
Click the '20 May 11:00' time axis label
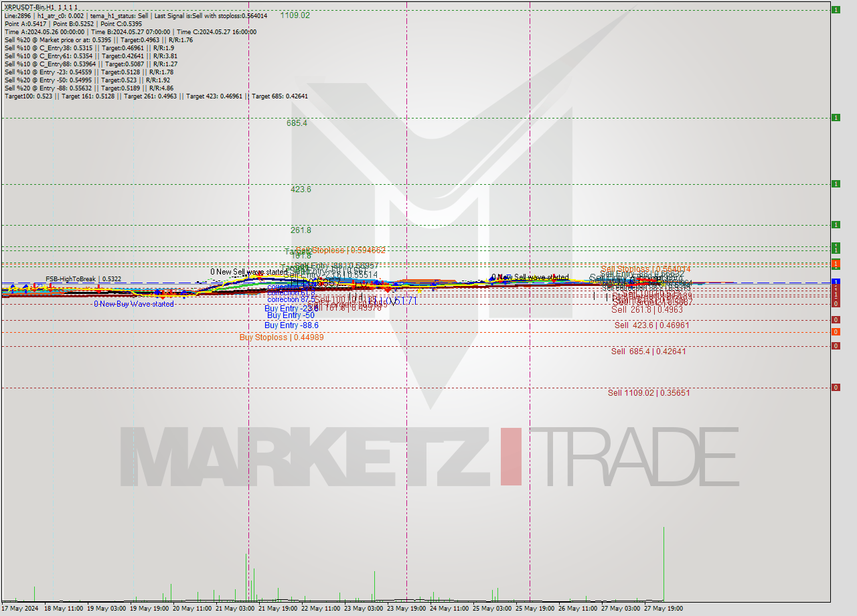[x=193, y=609]
